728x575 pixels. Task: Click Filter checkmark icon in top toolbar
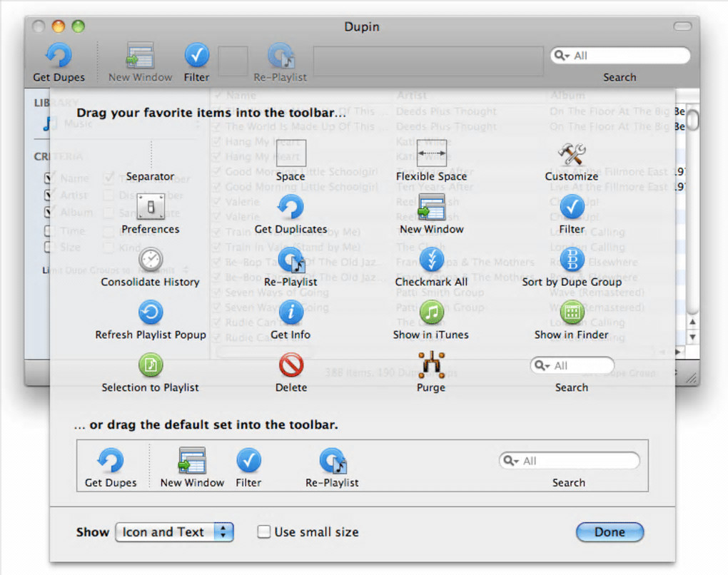point(197,56)
